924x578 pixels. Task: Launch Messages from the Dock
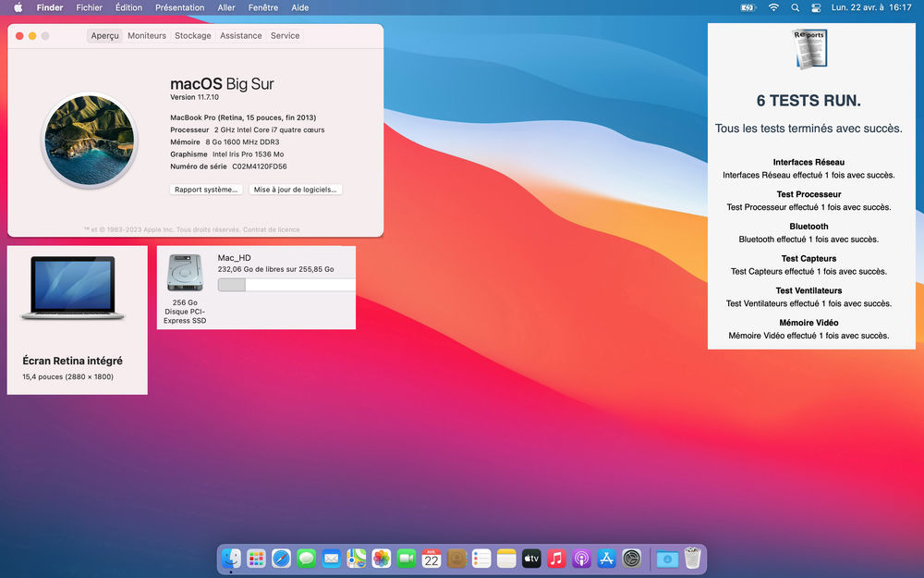[307, 559]
